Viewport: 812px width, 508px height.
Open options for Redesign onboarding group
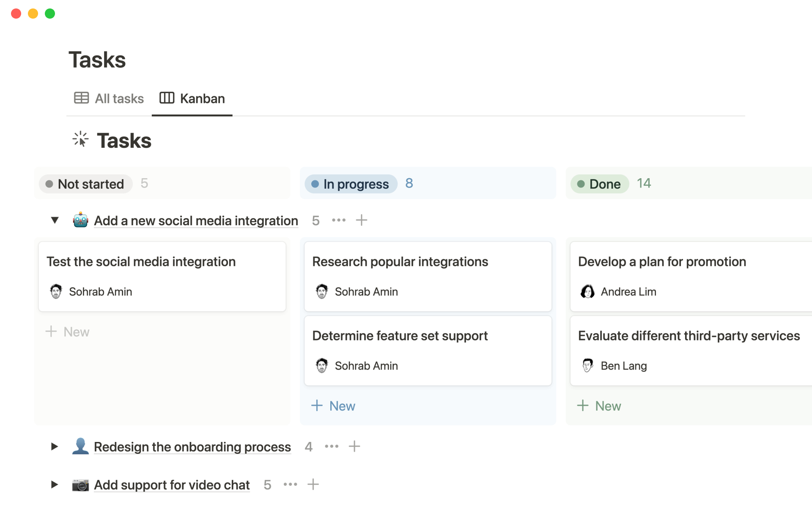click(332, 446)
